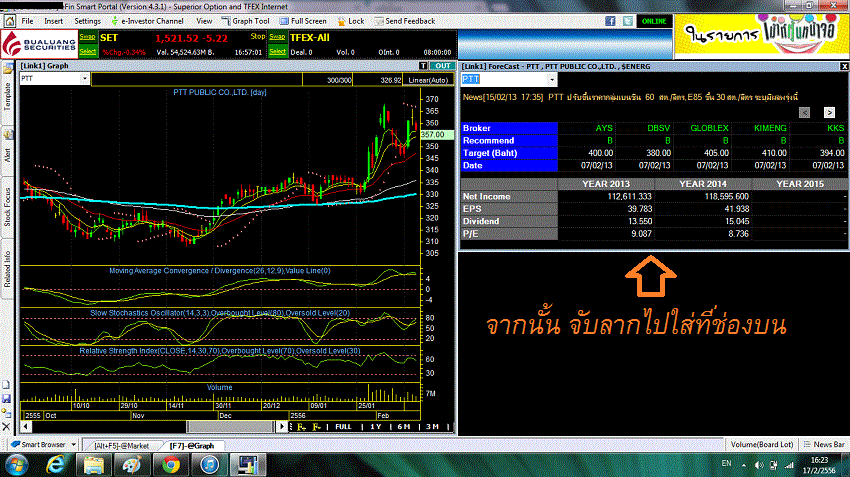Viewport: 850px width, 477px height.
Task: Click the new page icon on left sidebar
Action: (7, 385)
